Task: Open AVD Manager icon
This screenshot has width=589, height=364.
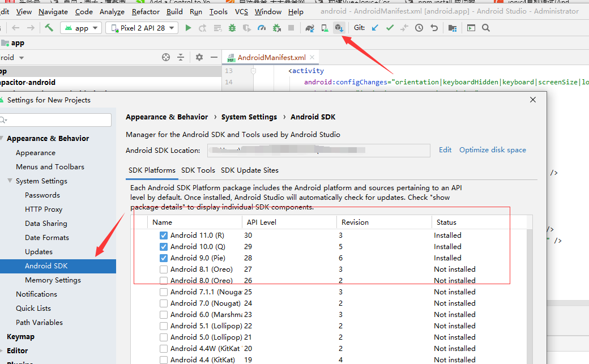Action: tap(325, 28)
